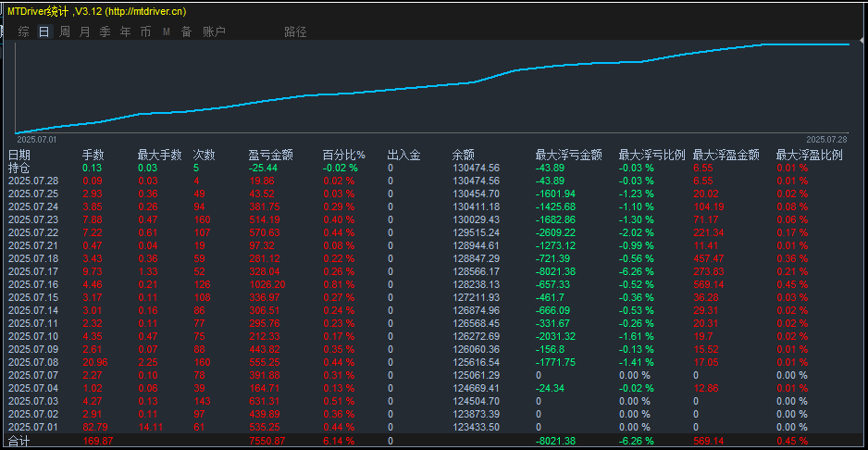Open the 周 weekly statistics tab
868x450 pixels.
pyautogui.click(x=65, y=32)
